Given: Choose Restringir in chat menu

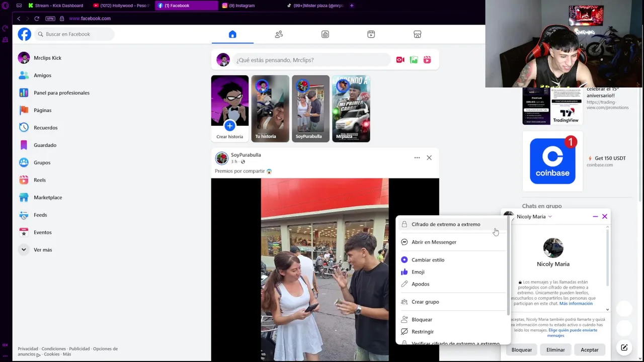Looking at the screenshot, I should 452,332.
